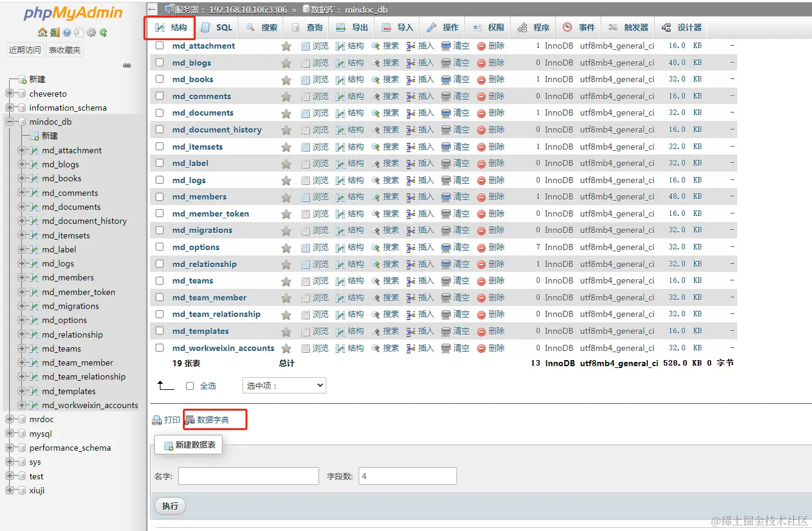Open the 权限 privileges tab
This screenshot has height=531, width=812.
coord(488,27)
